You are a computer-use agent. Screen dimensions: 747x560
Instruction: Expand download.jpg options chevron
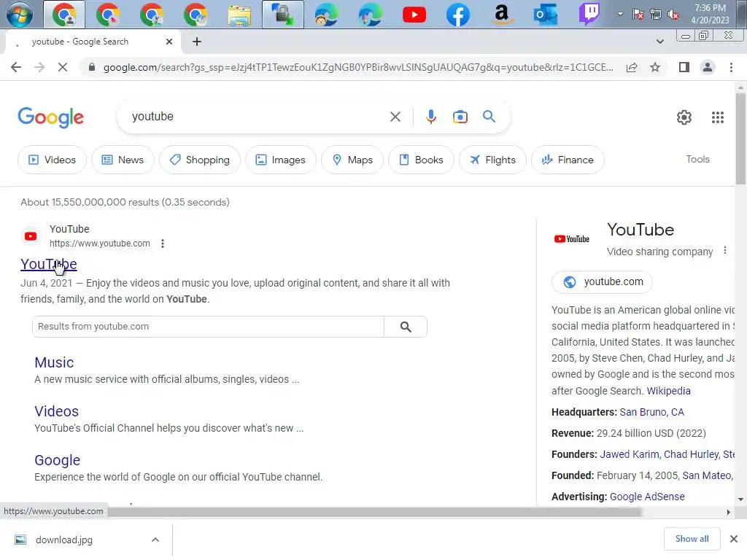155,540
